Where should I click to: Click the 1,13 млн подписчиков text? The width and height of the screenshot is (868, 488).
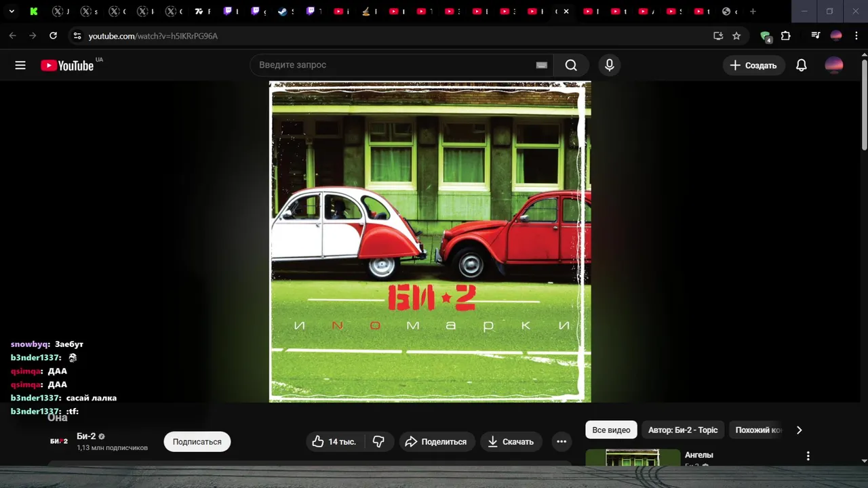112,447
